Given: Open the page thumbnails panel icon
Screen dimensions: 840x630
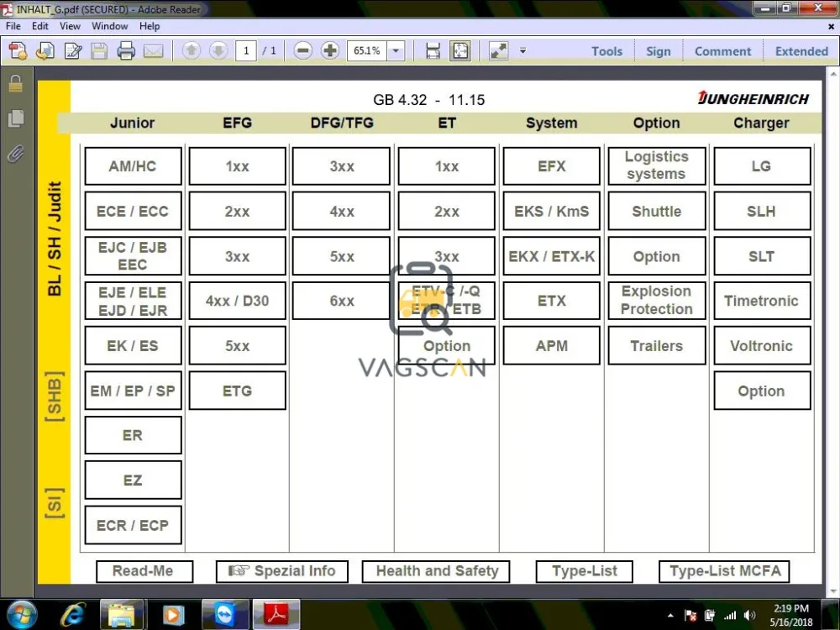Looking at the screenshot, I should click(16, 118).
